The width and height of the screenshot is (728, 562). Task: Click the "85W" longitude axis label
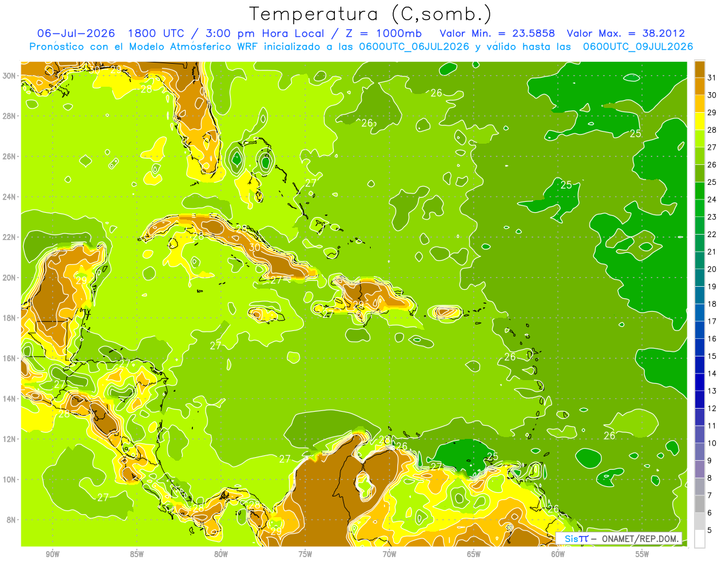pos(136,554)
